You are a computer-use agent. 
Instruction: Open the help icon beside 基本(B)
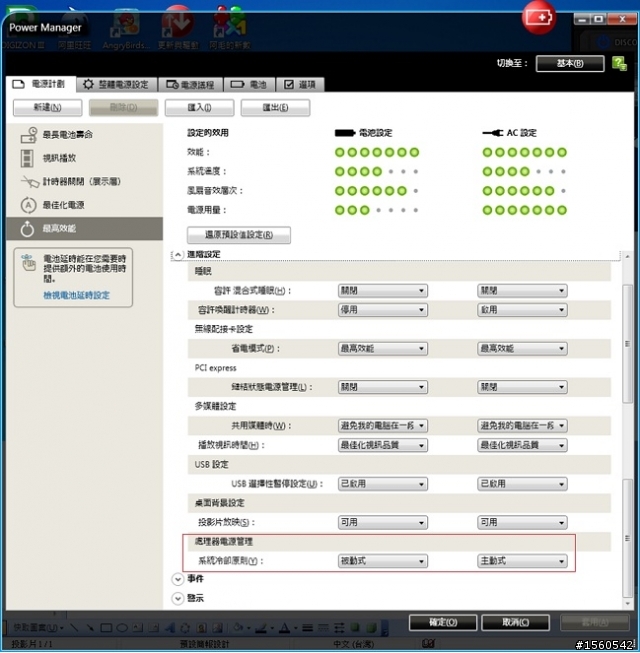[x=619, y=64]
